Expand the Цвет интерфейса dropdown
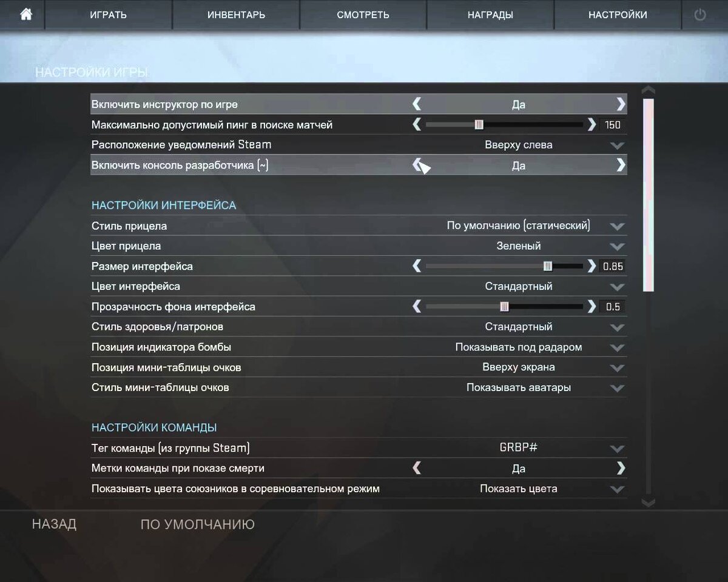728x582 pixels. (x=617, y=287)
